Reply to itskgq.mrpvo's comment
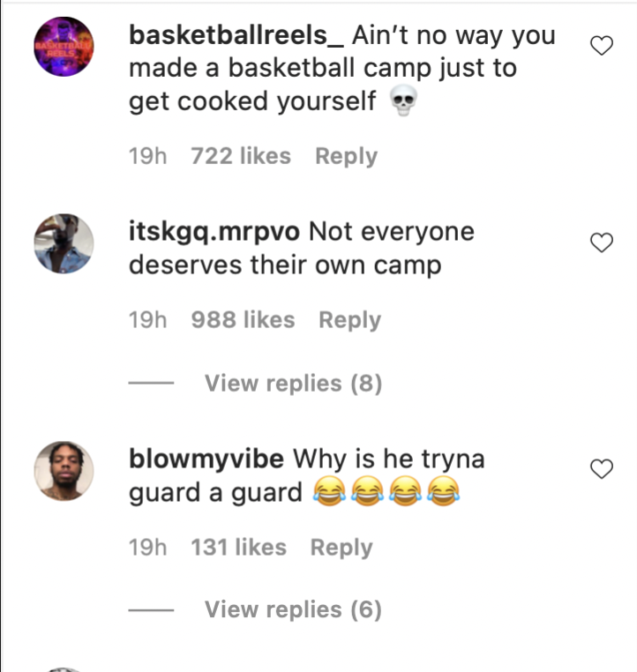The image size is (637, 672). point(349,320)
